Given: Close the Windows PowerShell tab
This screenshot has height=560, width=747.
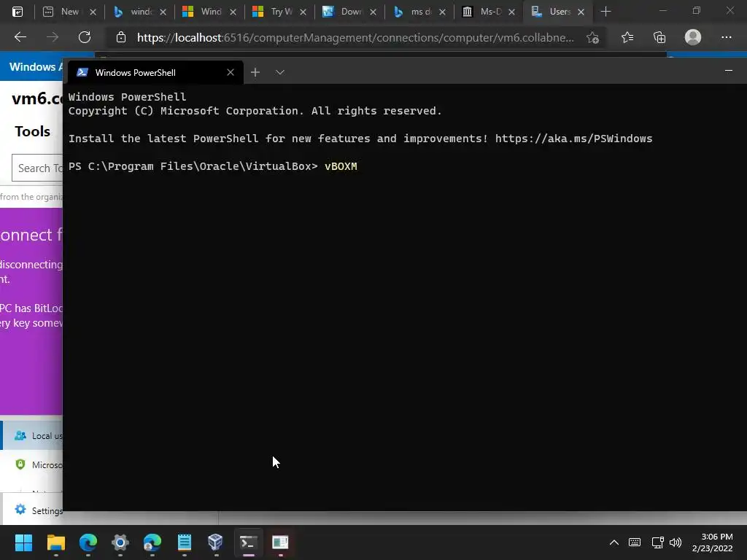Looking at the screenshot, I should pos(231,72).
